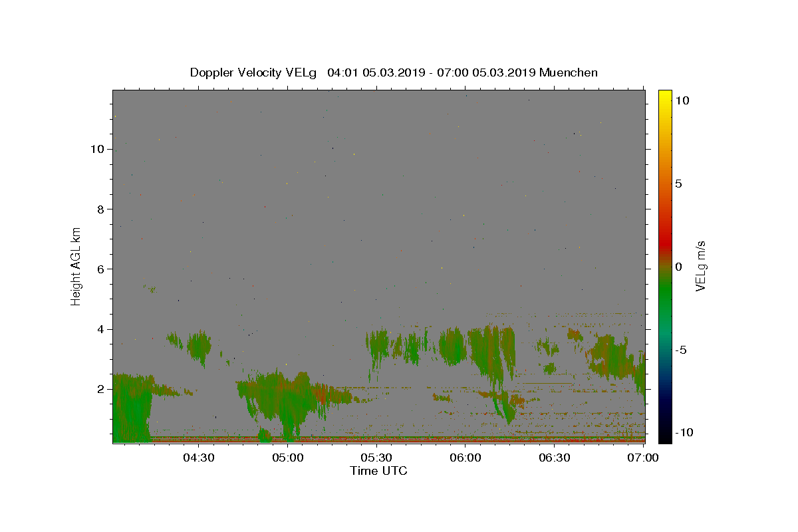Click the black bottom of the colorbar
The image size is (798, 532).
click(665, 436)
